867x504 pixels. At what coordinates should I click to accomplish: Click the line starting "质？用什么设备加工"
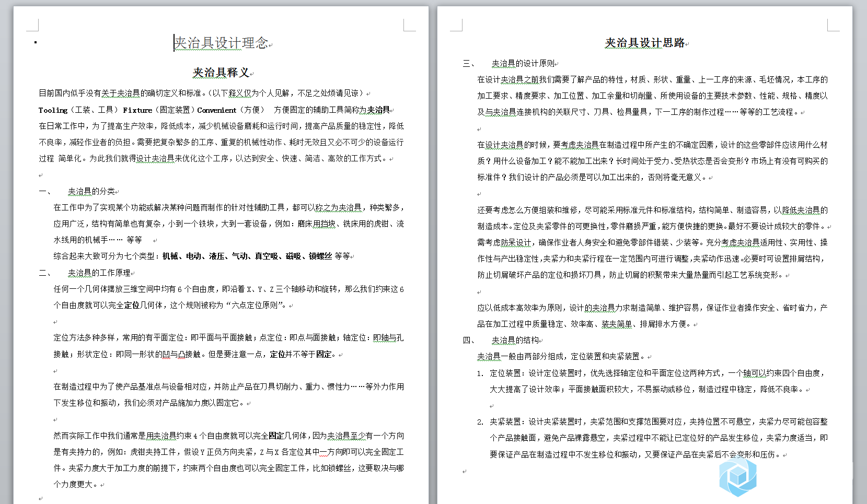pyautogui.click(x=652, y=161)
